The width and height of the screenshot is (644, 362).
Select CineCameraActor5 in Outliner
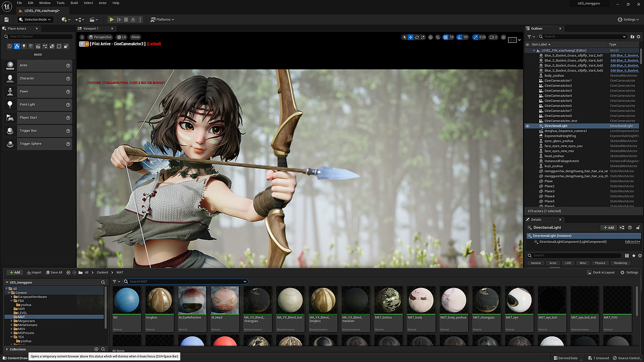558,101
